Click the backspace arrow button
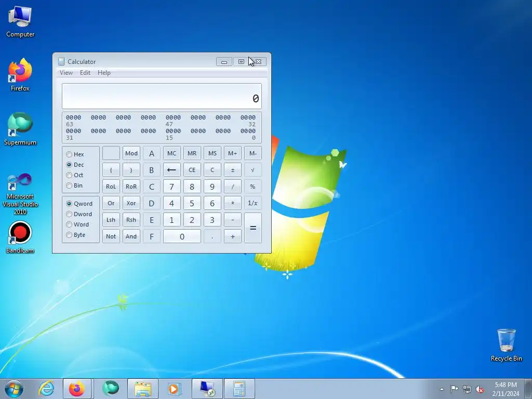Image resolution: width=532 pixels, height=399 pixels. (x=171, y=170)
